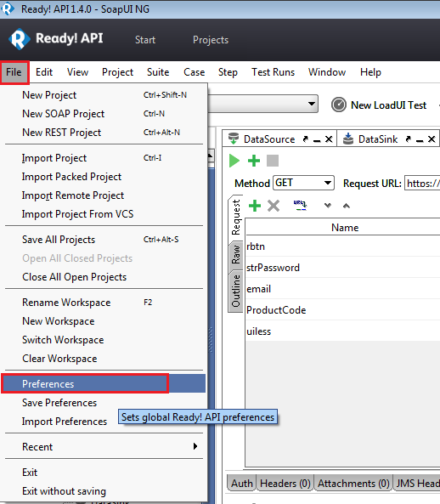The width and height of the screenshot is (440, 504).
Task: Select New Workspace
Action: (x=104, y=321)
